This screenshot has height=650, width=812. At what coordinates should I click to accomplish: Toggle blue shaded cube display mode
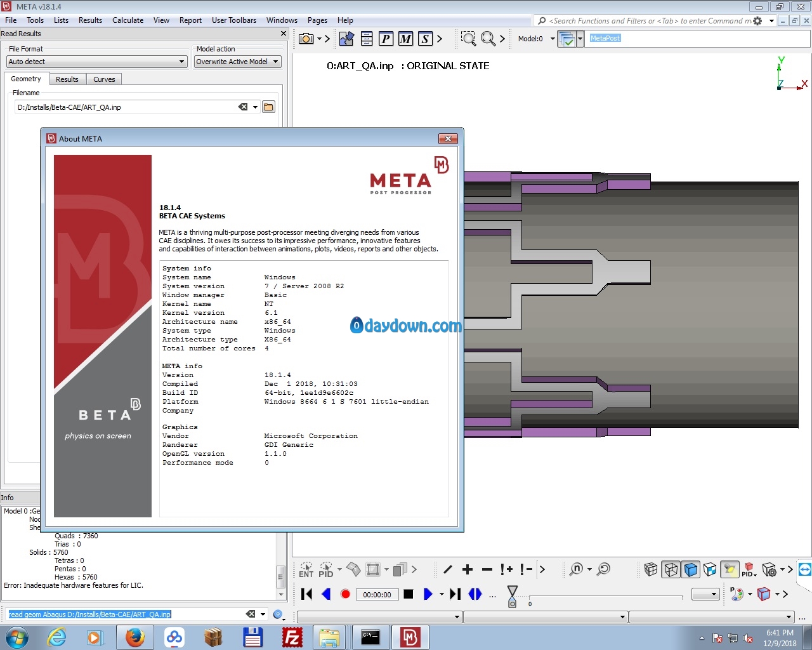pyautogui.click(x=691, y=569)
